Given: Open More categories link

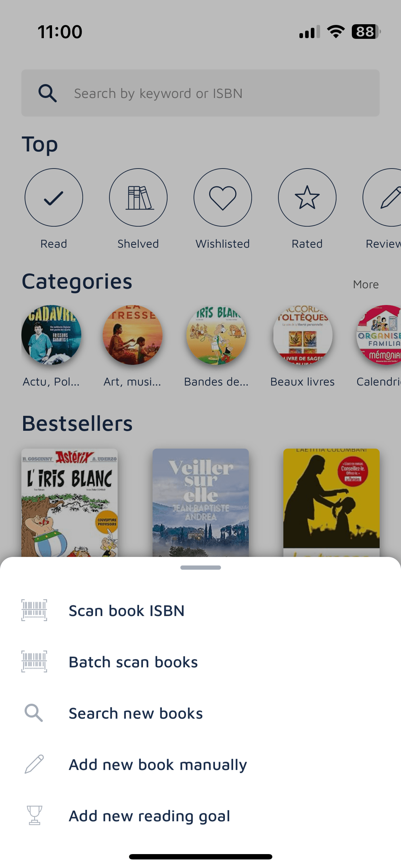Looking at the screenshot, I should [x=366, y=284].
